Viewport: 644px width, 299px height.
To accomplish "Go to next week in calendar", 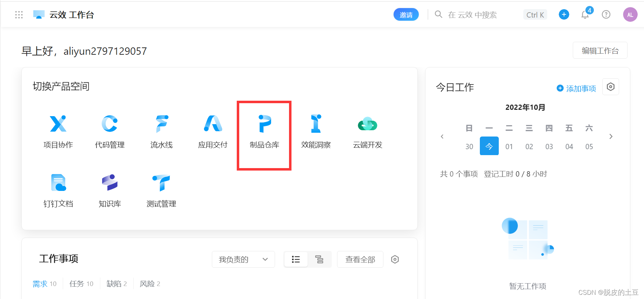I will point(611,137).
